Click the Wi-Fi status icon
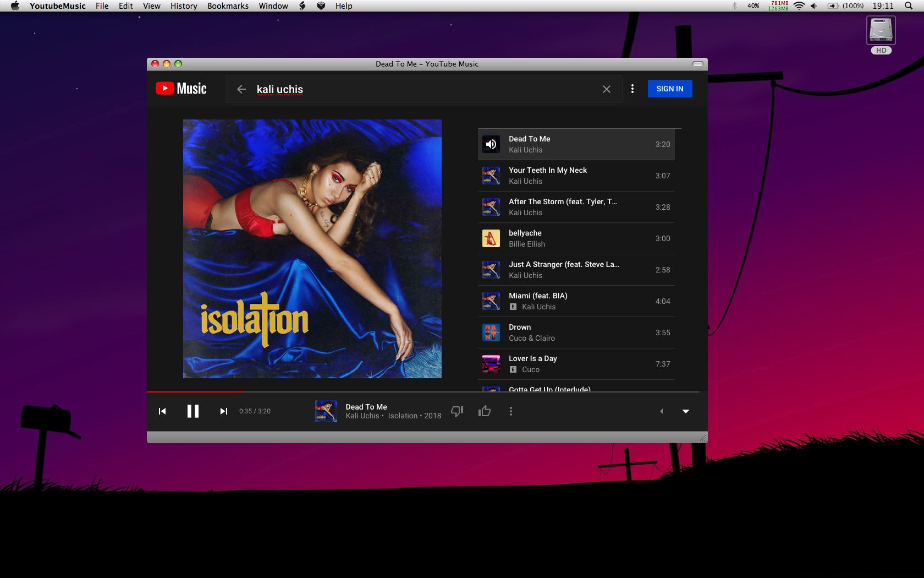This screenshot has width=924, height=578. [799, 6]
